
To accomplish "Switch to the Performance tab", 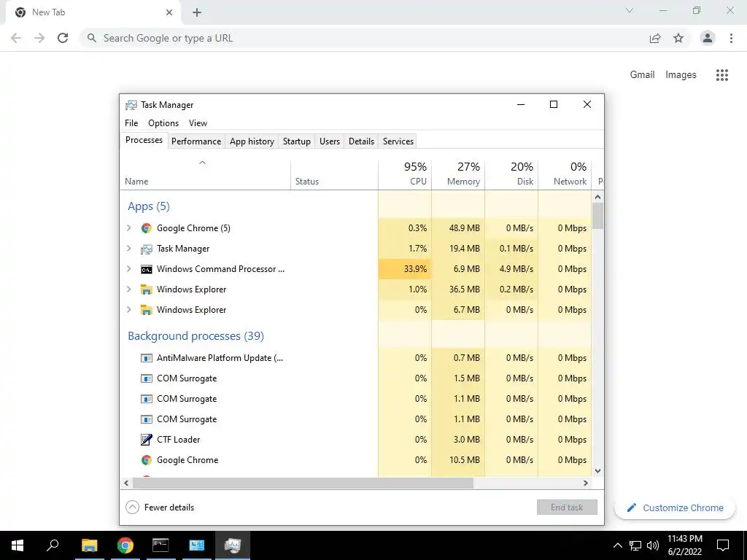I will click(196, 141).
